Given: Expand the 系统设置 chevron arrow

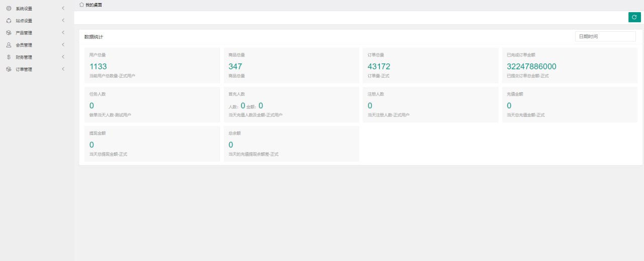Looking at the screenshot, I should [63, 8].
